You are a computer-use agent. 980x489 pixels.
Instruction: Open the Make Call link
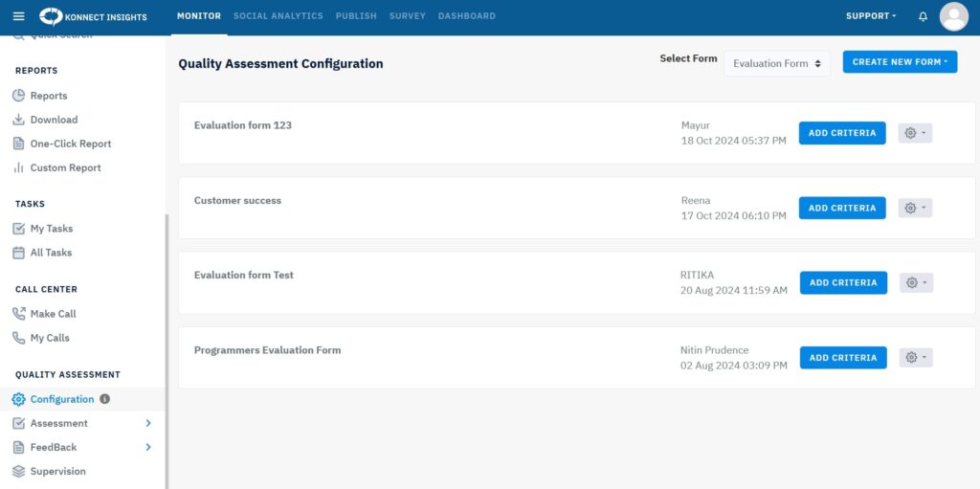tap(54, 314)
